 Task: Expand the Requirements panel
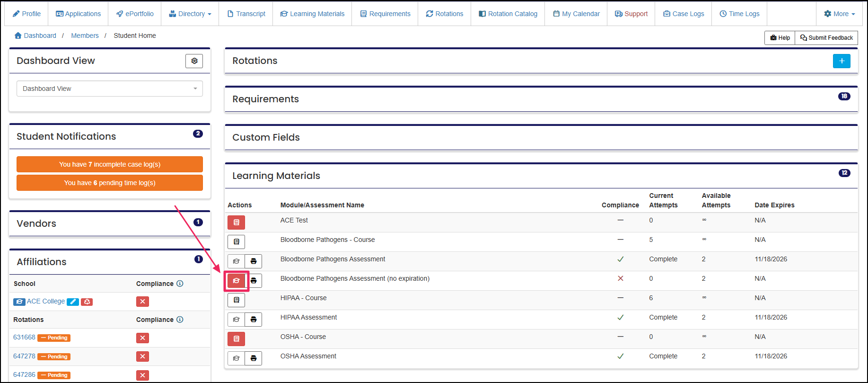(541, 99)
